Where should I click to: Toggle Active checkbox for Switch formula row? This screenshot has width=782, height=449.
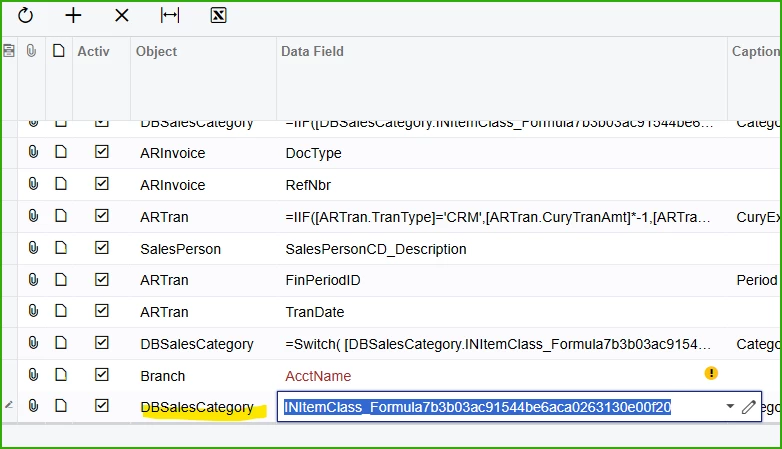102,343
